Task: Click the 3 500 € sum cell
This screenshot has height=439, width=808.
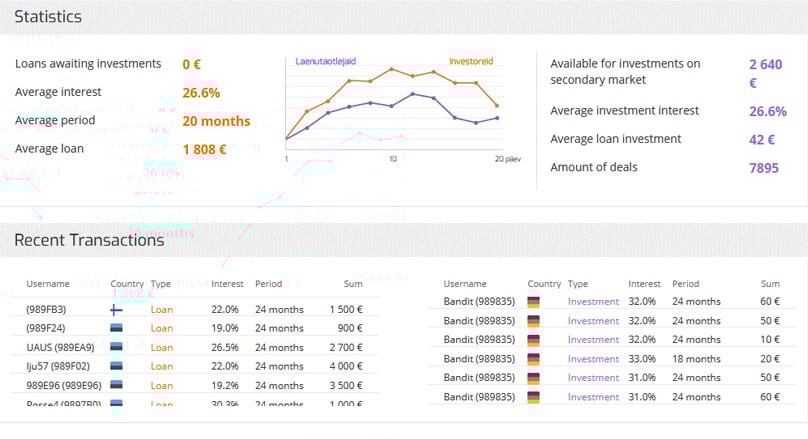Action: 346,385
